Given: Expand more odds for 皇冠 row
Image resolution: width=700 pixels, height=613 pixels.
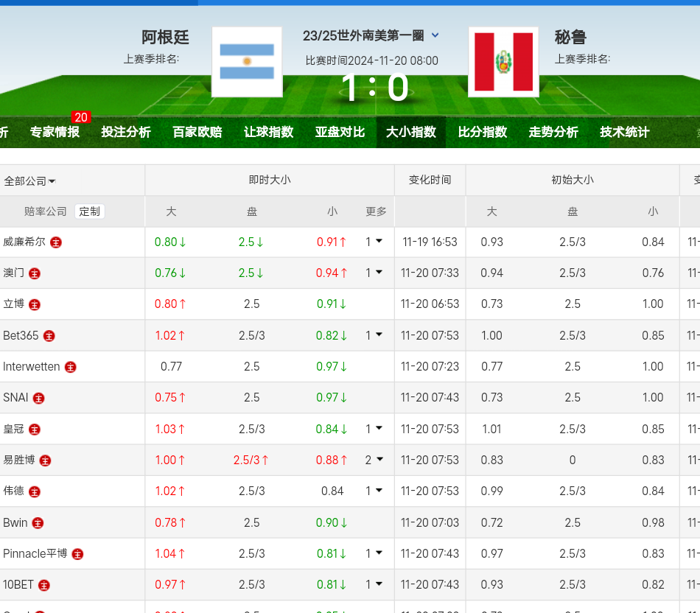Looking at the screenshot, I should pos(374,429).
